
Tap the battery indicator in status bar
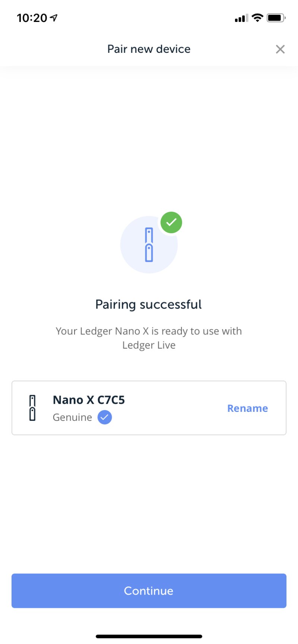pyautogui.click(x=276, y=17)
